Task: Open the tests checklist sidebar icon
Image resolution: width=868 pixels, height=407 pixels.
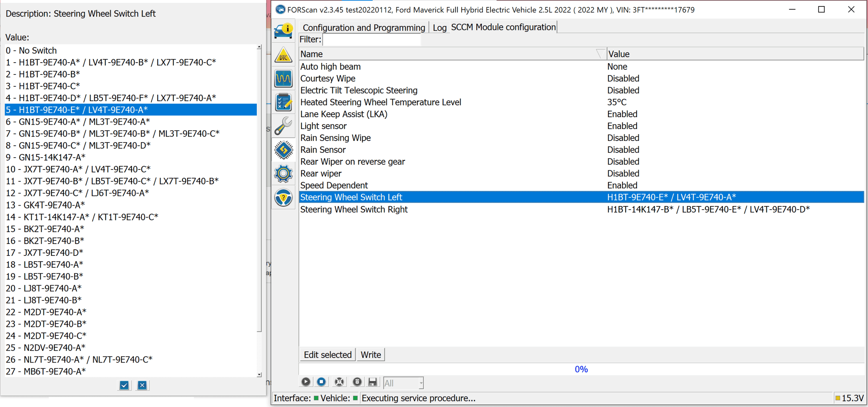Action: [284, 102]
